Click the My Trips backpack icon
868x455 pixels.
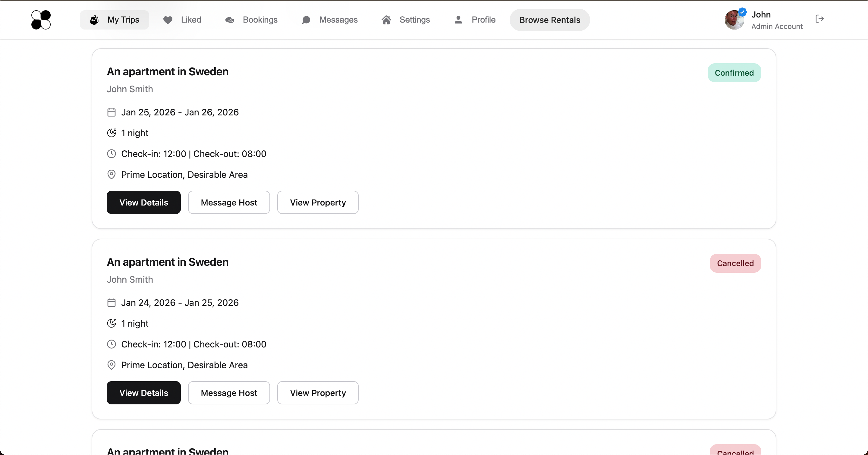click(94, 20)
